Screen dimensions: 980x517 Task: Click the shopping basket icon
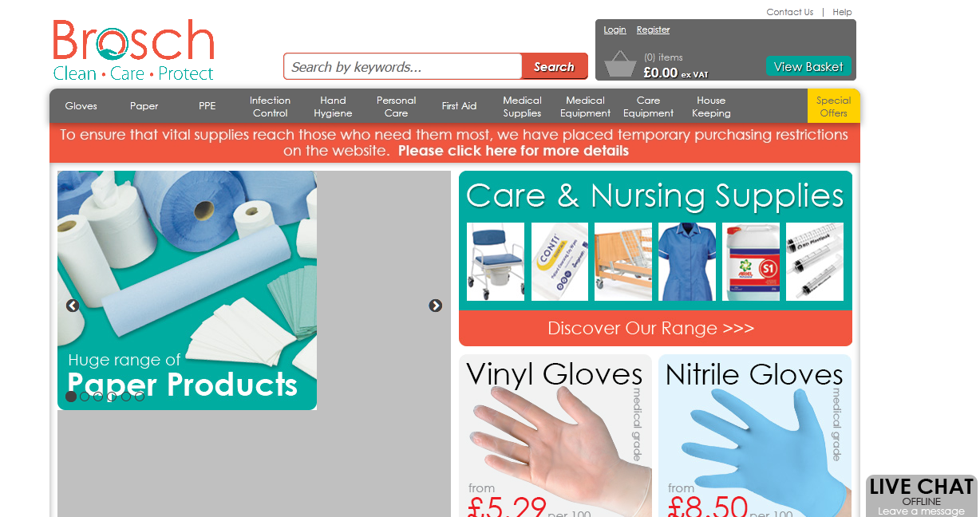tap(619, 63)
